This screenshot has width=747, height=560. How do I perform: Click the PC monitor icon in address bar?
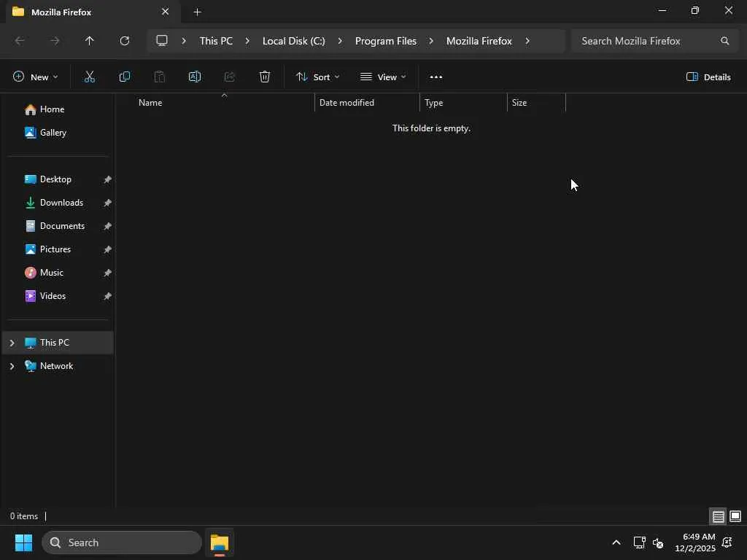162,41
